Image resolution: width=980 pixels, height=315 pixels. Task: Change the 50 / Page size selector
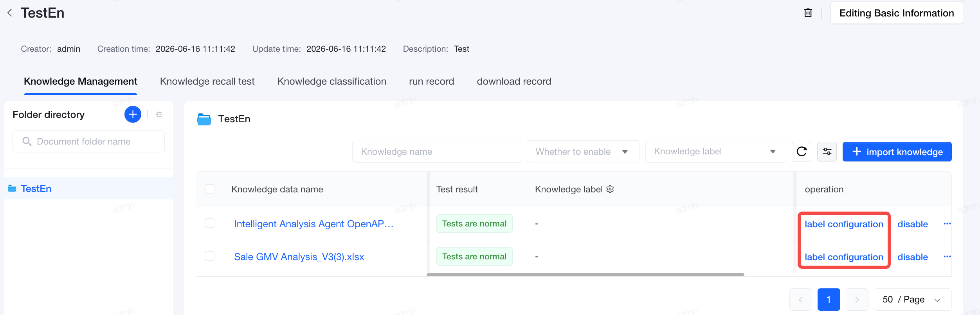912,300
